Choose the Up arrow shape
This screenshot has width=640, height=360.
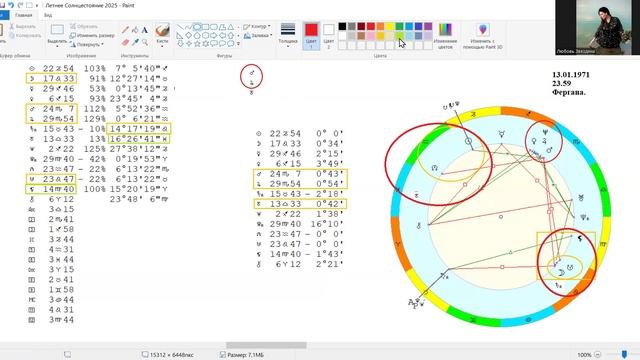point(231,36)
